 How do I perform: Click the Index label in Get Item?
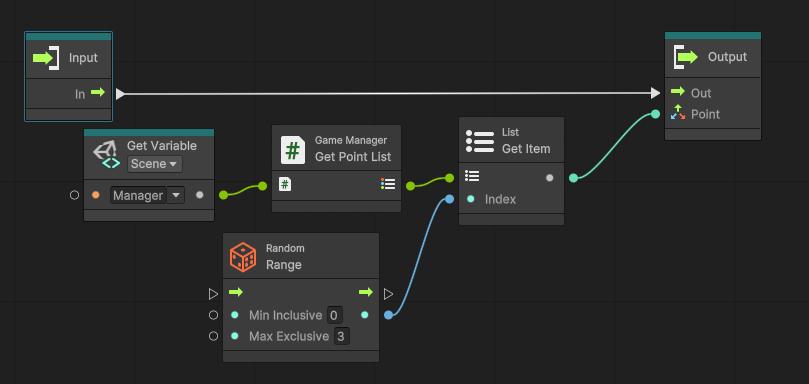[x=500, y=199]
